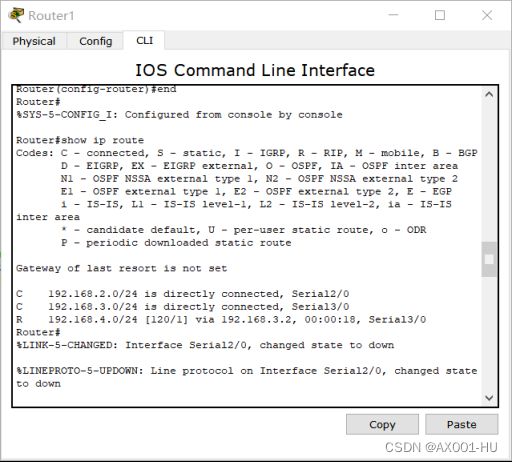Click the Copy button
Screen dimensions: 512x462
click(x=382, y=424)
